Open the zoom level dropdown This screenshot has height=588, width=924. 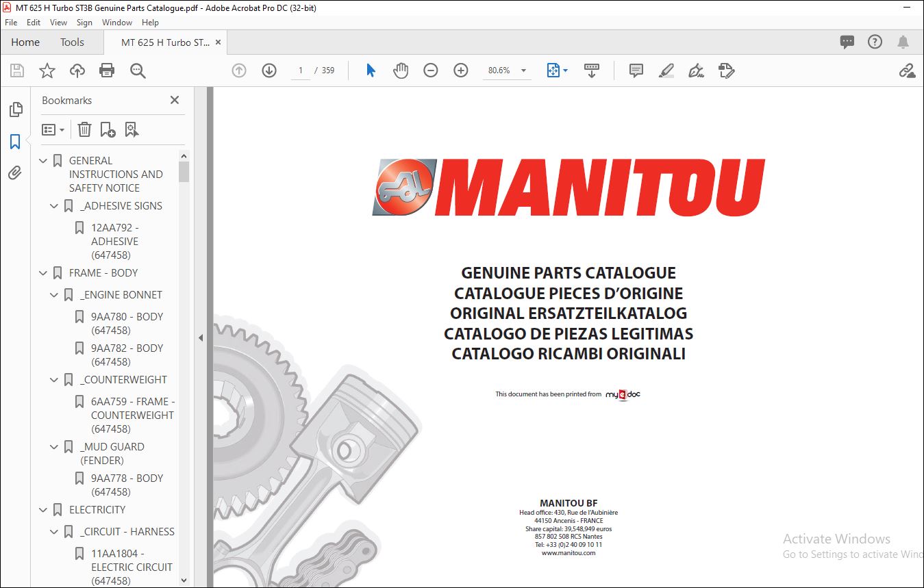(523, 71)
